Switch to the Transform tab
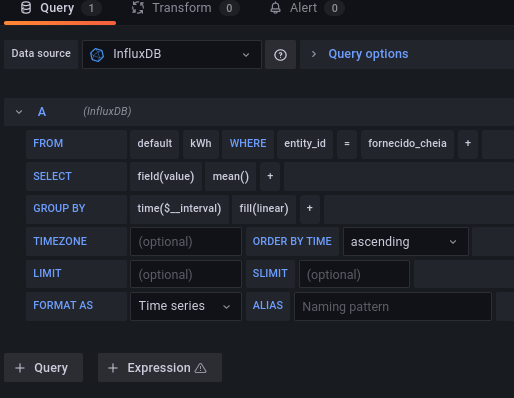Screen dimensions: 514x398 point(185,8)
